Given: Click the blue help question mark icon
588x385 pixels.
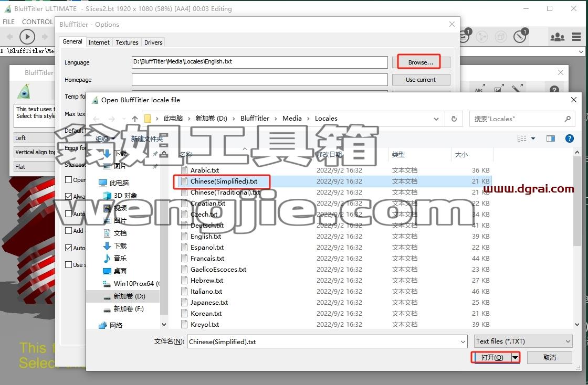Looking at the screenshot, I should pyautogui.click(x=569, y=138).
